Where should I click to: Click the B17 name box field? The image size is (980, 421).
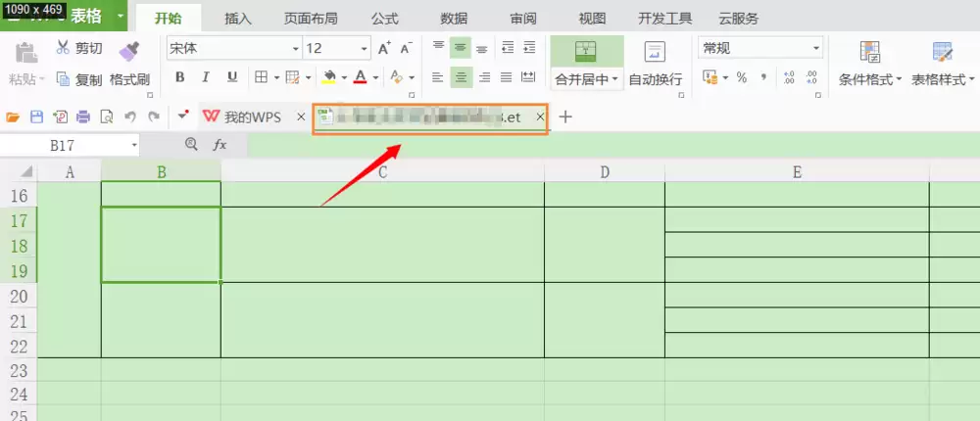tap(70, 146)
